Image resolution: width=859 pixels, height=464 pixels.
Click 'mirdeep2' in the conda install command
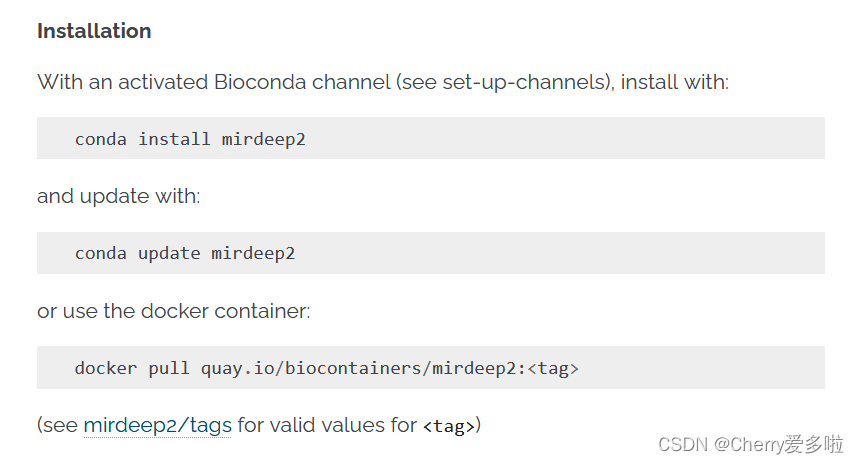click(263, 139)
